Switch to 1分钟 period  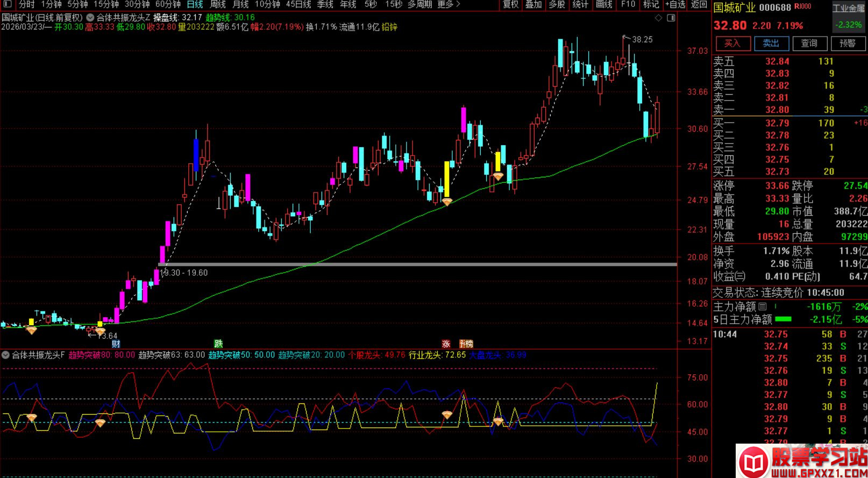(51, 4)
